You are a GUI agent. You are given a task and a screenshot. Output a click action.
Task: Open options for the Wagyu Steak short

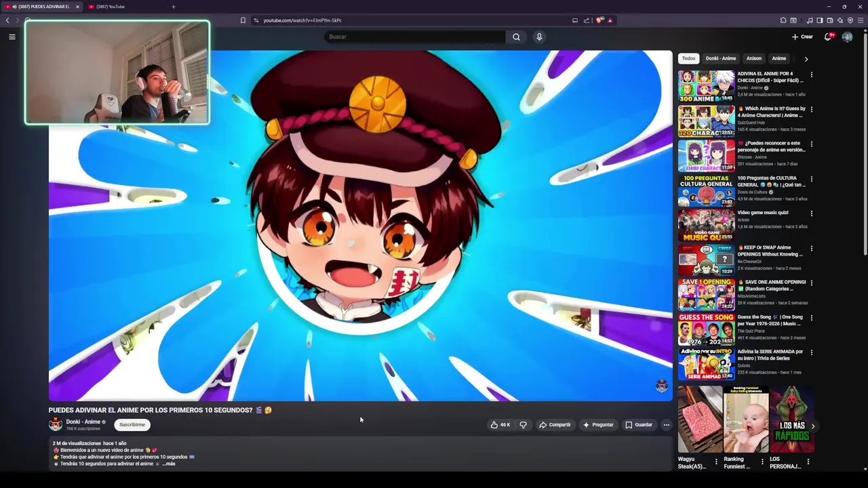(x=716, y=462)
